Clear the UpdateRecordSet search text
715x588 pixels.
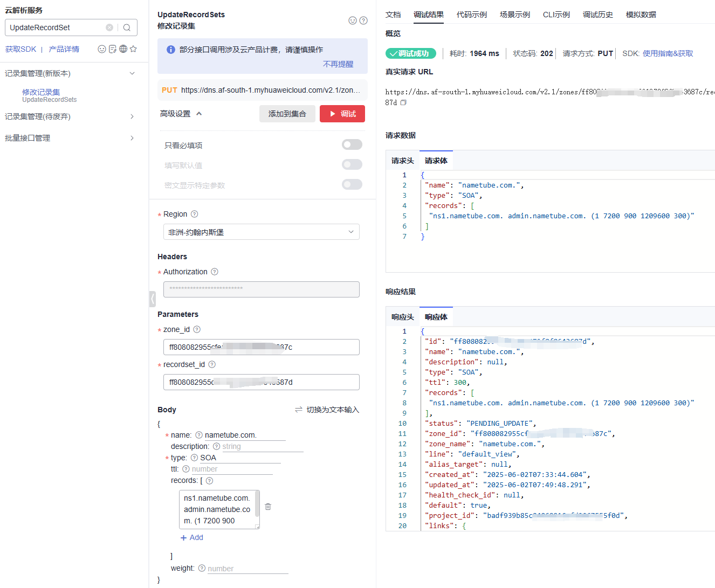(x=109, y=27)
